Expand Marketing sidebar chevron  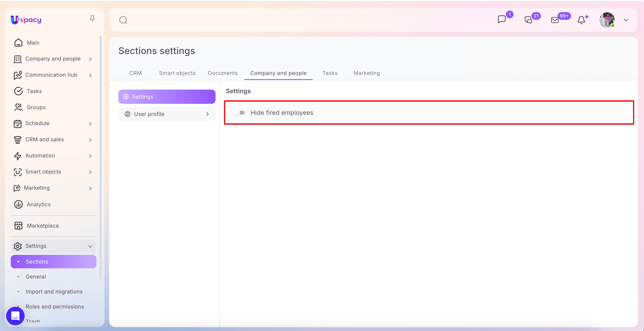coord(90,188)
